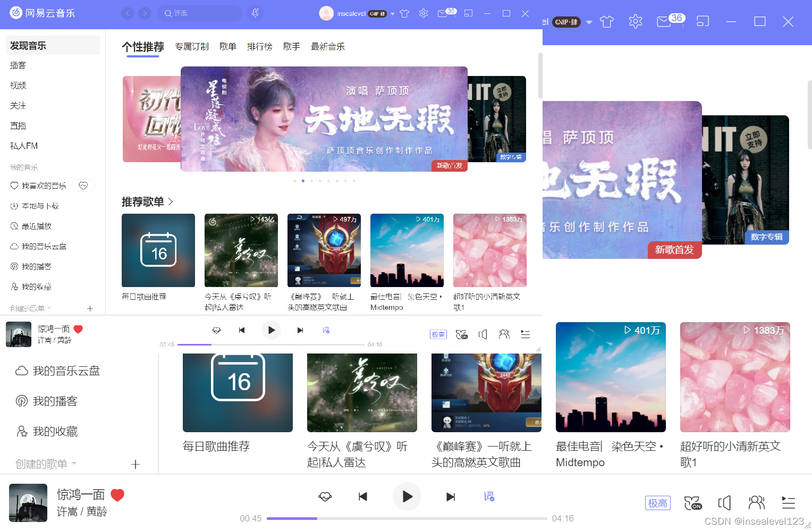Go forward with the right navigation arrow
The width and height of the screenshot is (812, 530).
point(145,13)
